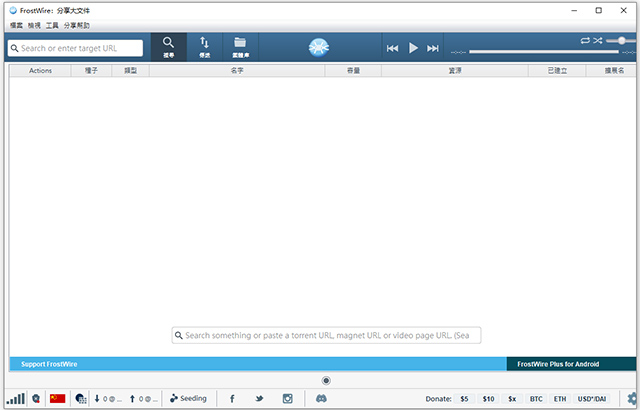The width and height of the screenshot is (640, 410).
Task: Sort by the 資源 column header
Action: (455, 71)
